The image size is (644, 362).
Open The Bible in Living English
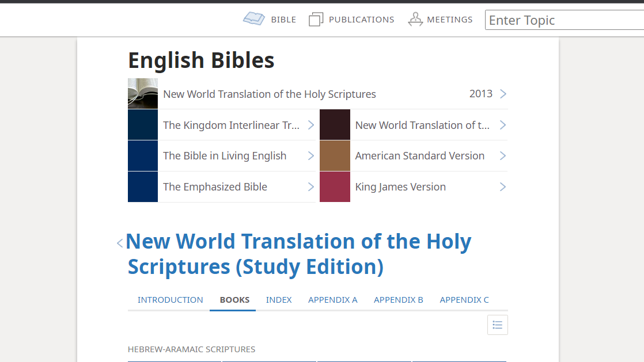click(x=225, y=156)
